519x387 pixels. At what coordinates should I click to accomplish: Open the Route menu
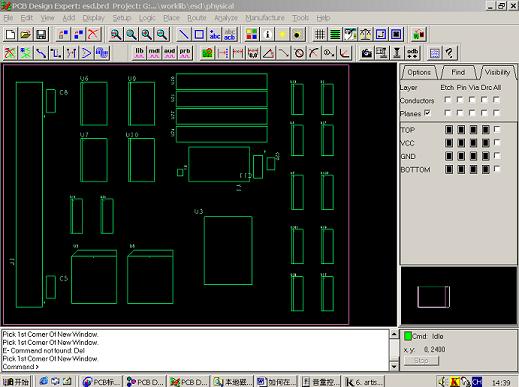click(x=197, y=18)
